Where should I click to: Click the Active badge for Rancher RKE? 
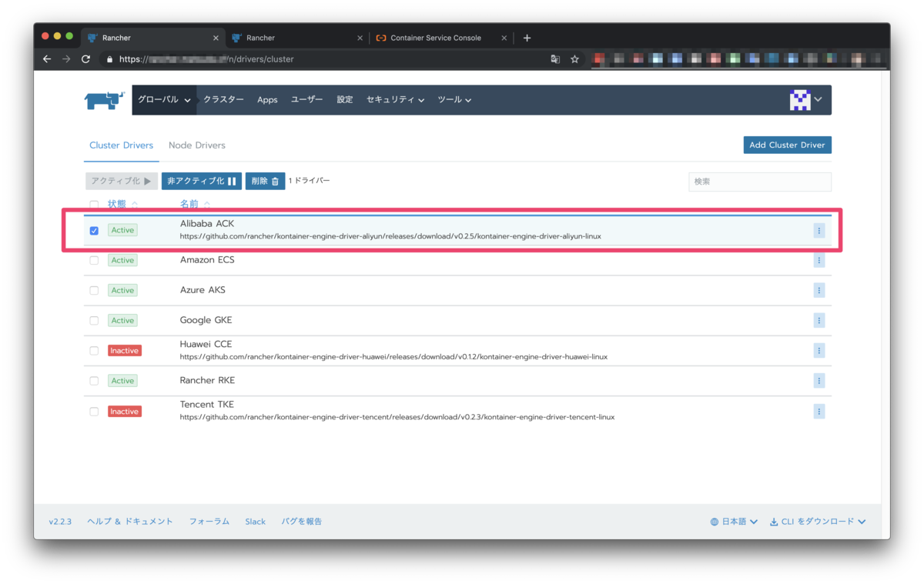pos(122,380)
